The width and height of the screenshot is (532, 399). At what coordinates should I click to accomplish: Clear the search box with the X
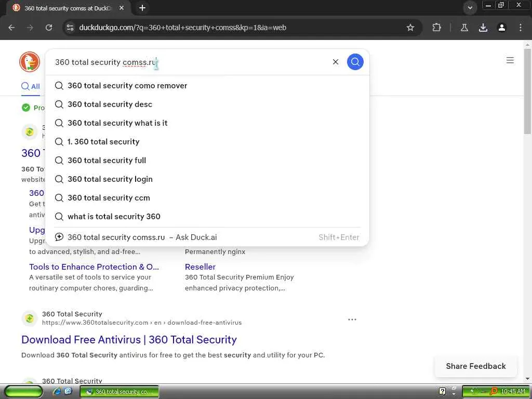click(x=335, y=62)
